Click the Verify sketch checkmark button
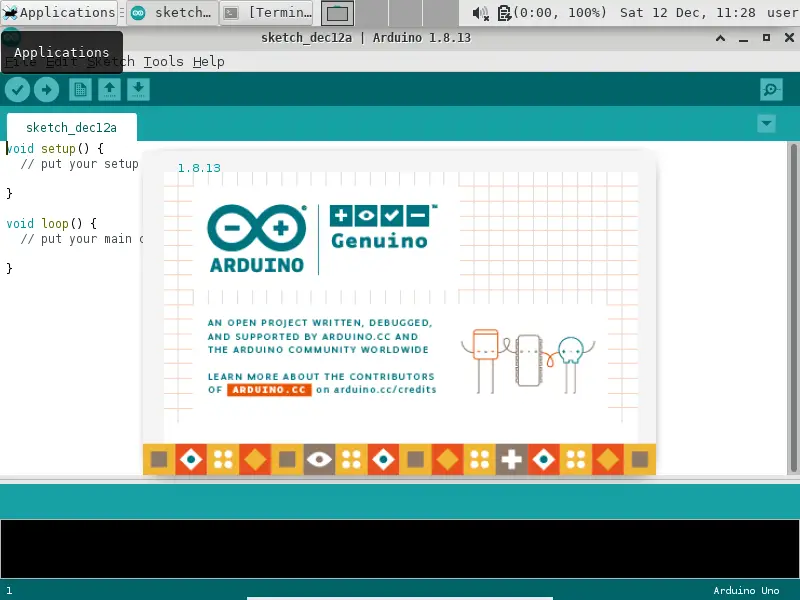This screenshot has width=800, height=600. (x=17, y=90)
